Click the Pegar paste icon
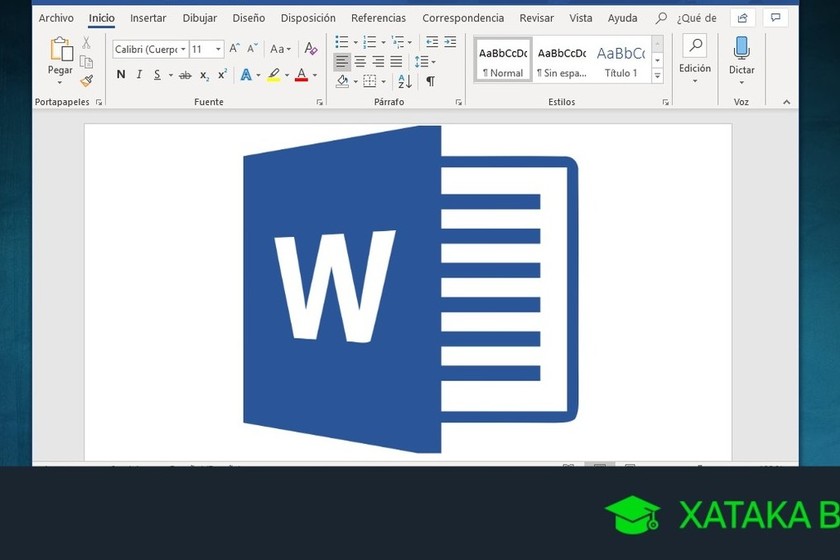This screenshot has width=840, height=560. click(61, 49)
